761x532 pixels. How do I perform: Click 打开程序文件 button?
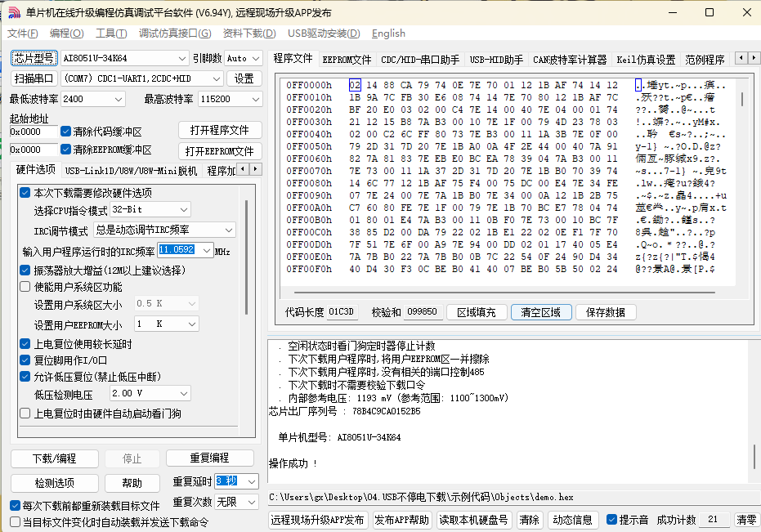219,130
